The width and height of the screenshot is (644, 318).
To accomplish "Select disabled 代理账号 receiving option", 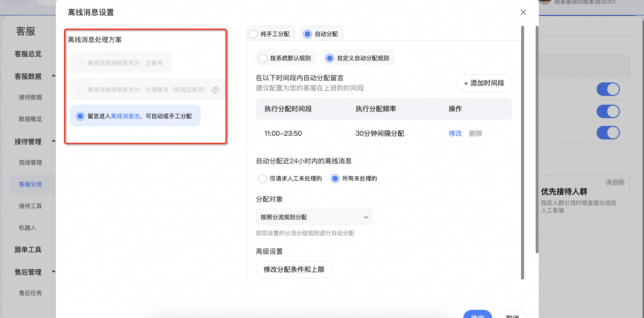I will click(147, 89).
